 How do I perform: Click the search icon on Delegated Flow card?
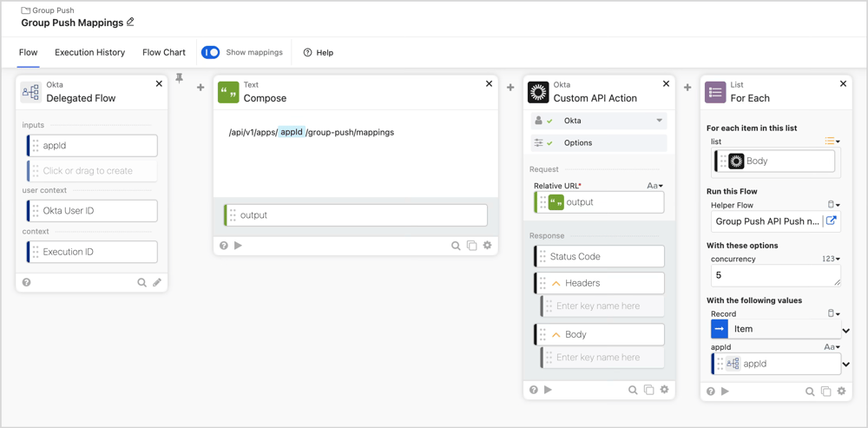point(141,282)
